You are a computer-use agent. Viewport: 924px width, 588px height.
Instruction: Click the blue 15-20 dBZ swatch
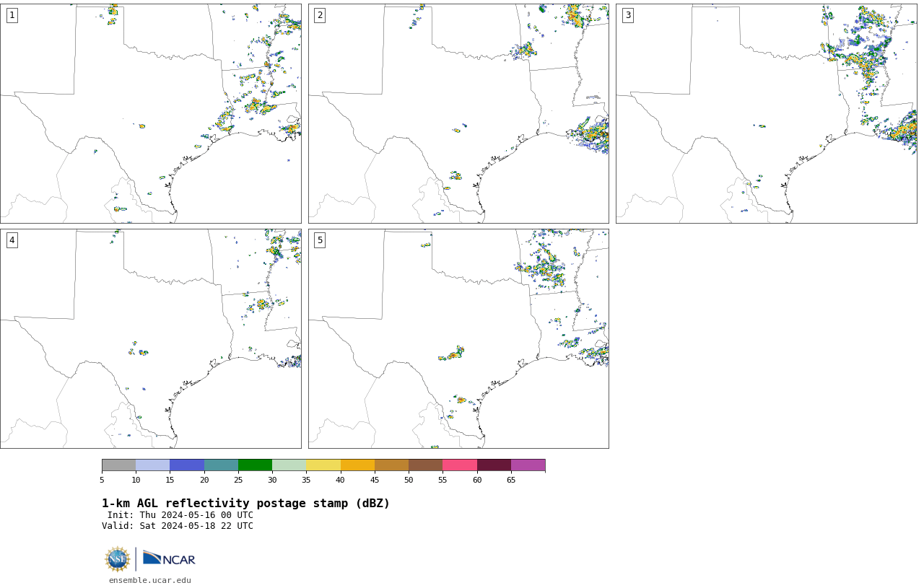(187, 465)
